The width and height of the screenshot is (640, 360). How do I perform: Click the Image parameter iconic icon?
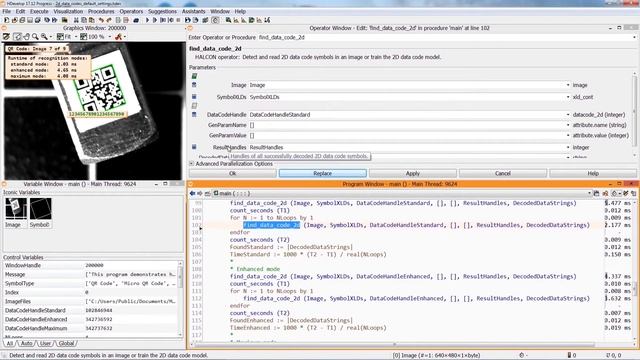click(194, 85)
